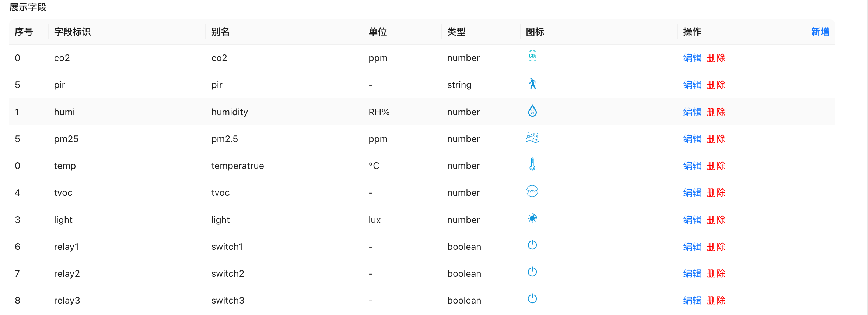Viewport: 868px width, 315px height.
Task: Edit the light field row
Action: click(x=692, y=220)
